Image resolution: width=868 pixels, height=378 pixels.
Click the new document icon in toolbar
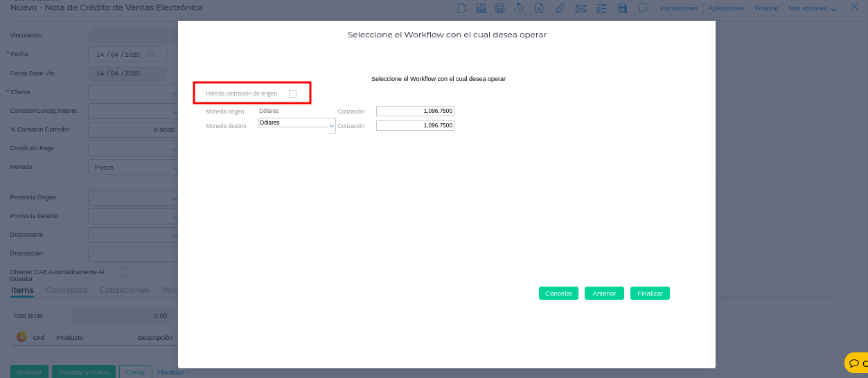[x=462, y=8]
